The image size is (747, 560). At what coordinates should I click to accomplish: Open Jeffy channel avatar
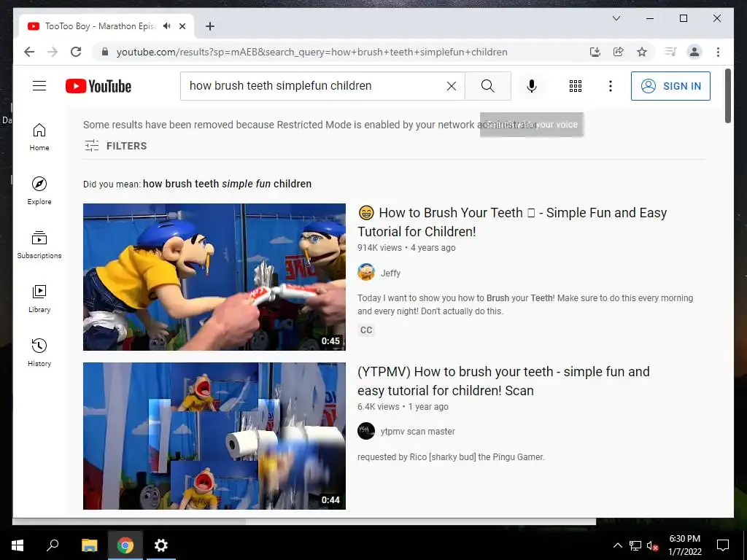(x=366, y=273)
